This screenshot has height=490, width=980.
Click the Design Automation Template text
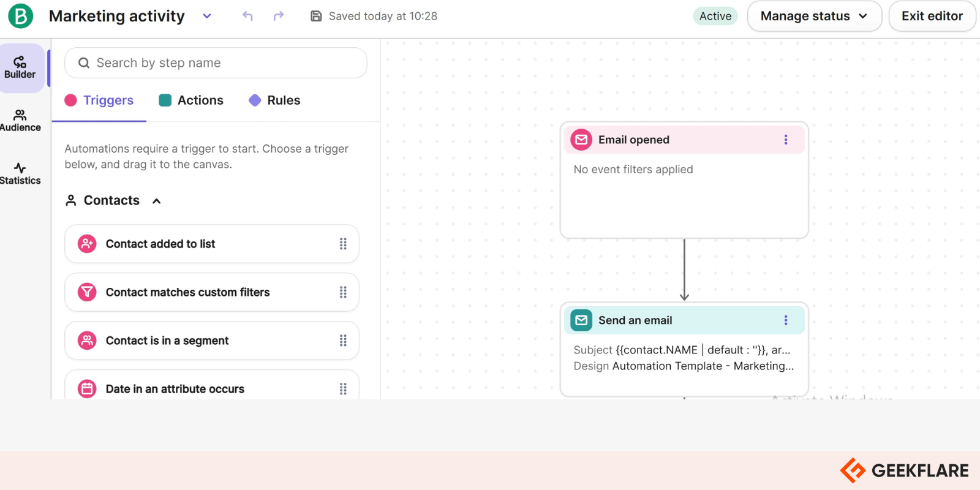point(684,366)
